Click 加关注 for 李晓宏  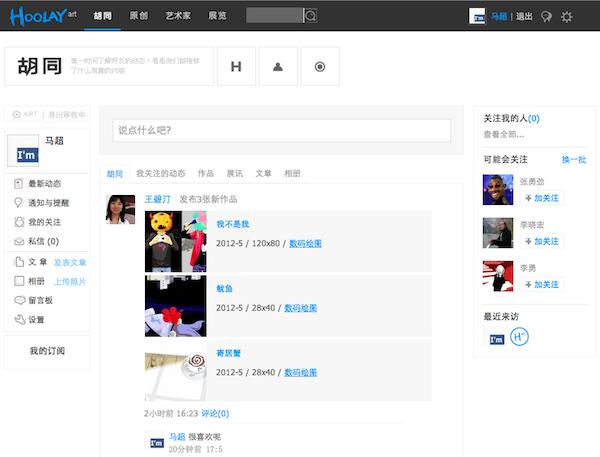coord(542,242)
